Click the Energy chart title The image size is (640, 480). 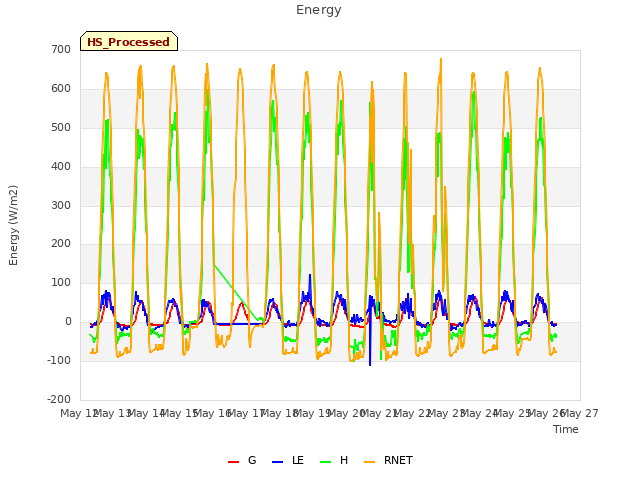coord(319,10)
